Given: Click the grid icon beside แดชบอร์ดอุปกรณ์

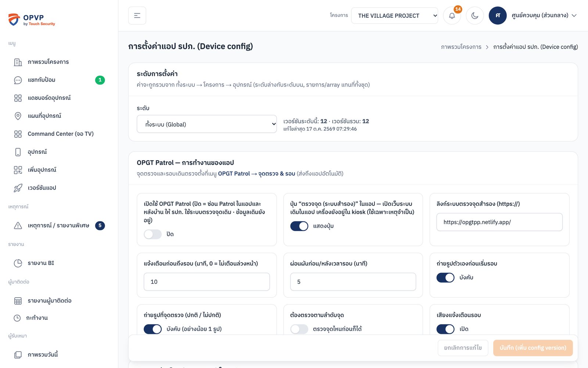Looking at the screenshot, I should pyautogui.click(x=18, y=98).
